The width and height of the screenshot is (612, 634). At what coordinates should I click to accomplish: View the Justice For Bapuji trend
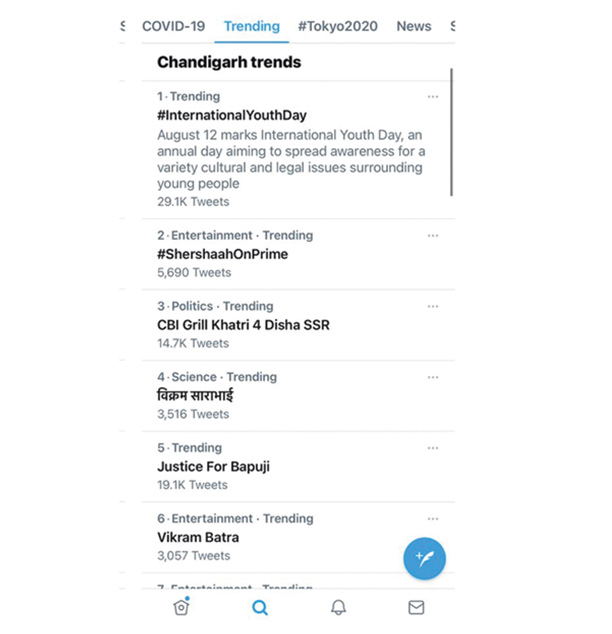point(213,467)
